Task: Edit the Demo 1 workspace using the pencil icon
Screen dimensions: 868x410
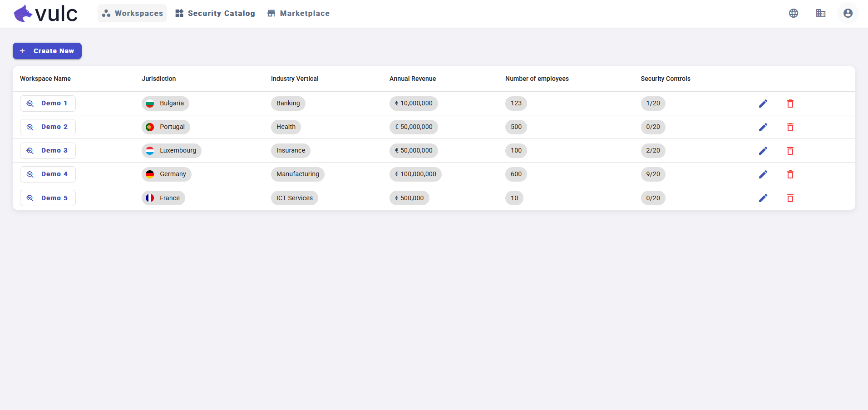Action: click(763, 104)
